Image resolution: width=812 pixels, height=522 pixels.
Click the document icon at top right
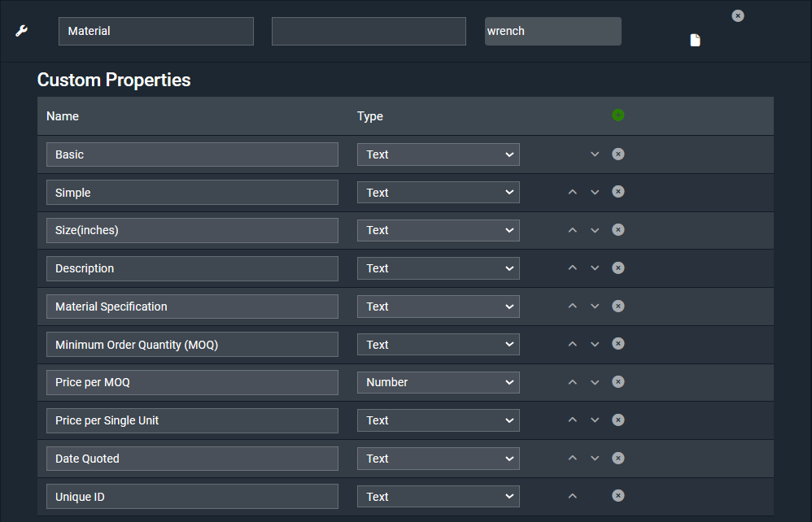coord(695,41)
